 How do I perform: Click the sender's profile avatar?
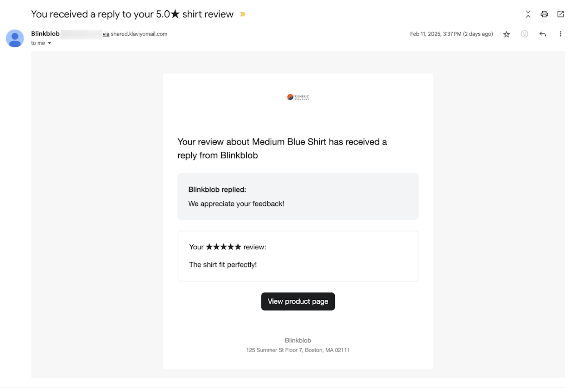(15, 38)
